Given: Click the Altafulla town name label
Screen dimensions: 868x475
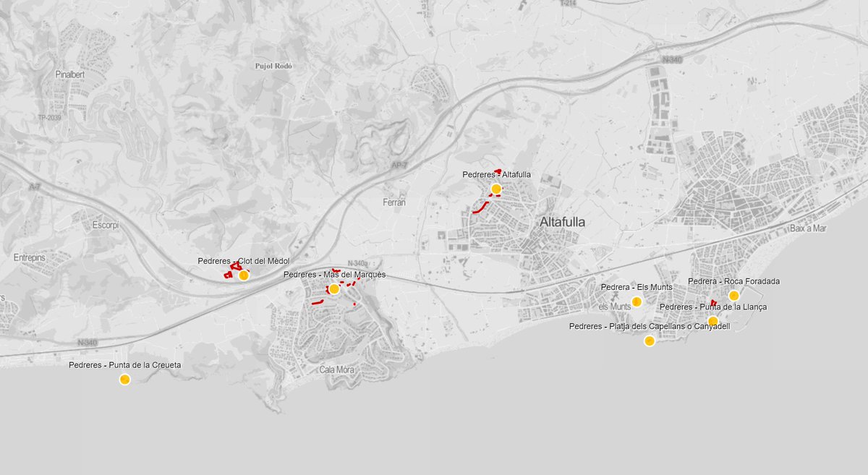Looking at the screenshot, I should coord(562,223).
